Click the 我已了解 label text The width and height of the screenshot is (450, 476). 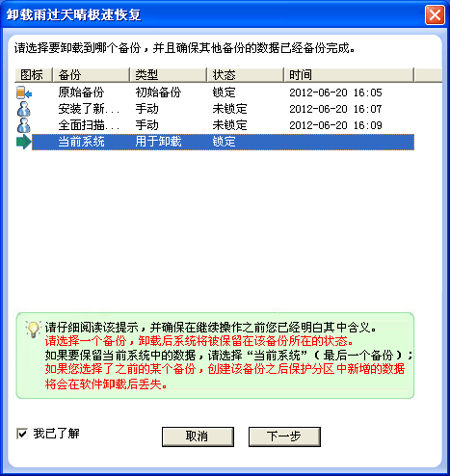click(57, 434)
